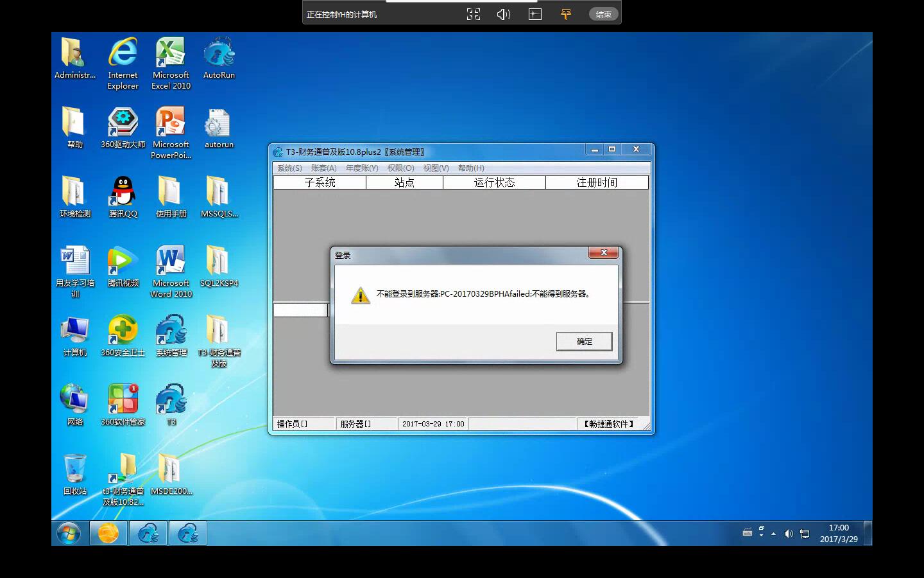This screenshot has height=578, width=924.
Task: Click the 畅捷通软件 status bar label
Action: click(609, 424)
